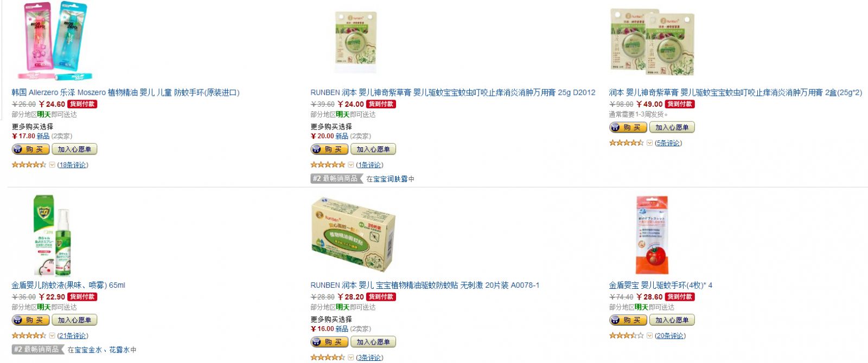Expand rating arrow beside 21条评论
The image size is (868, 363).
[x=52, y=336]
